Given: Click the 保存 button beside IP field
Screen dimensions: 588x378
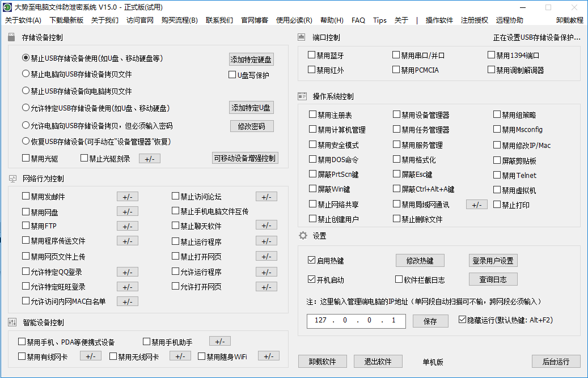Looking at the screenshot, I should [x=430, y=321].
